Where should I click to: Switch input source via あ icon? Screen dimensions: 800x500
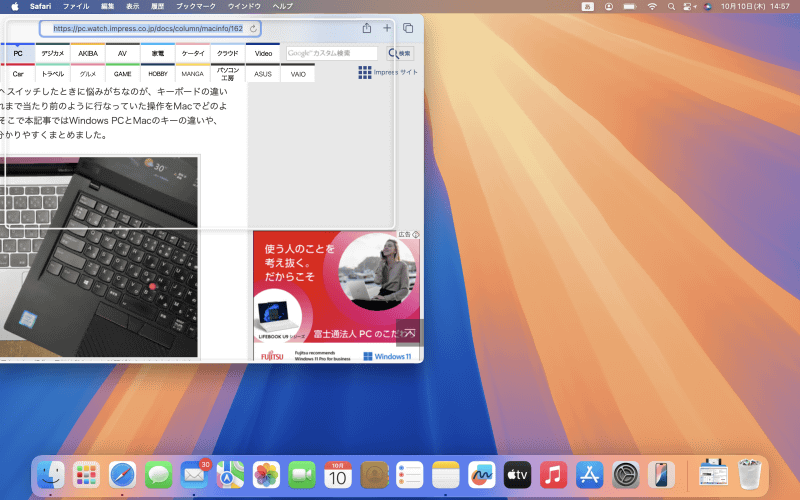point(588,7)
